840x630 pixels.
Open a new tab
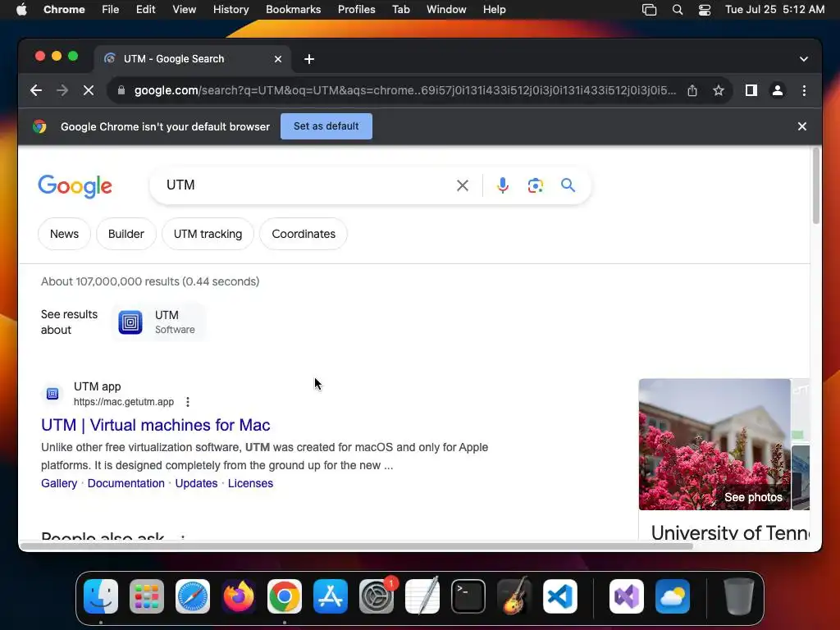[309, 59]
